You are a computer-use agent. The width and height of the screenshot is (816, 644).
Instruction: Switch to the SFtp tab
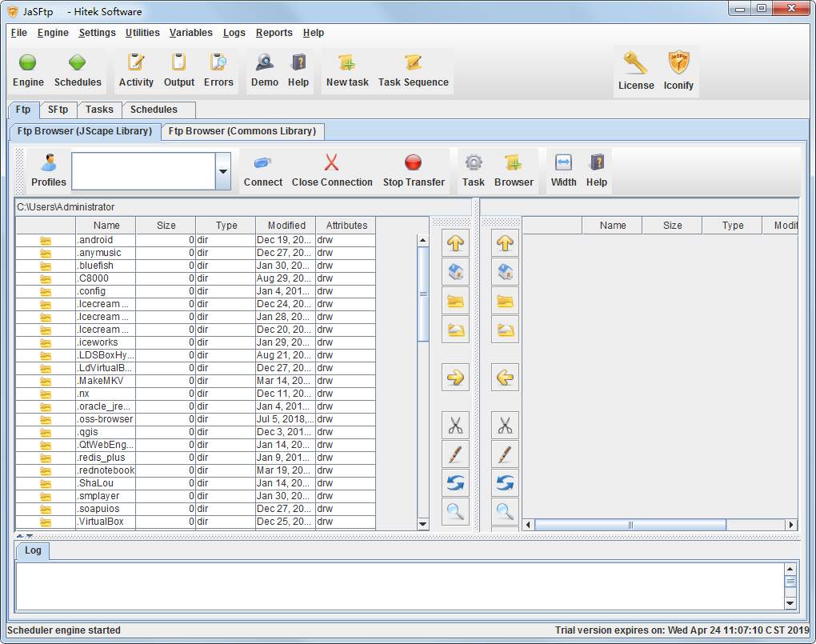58,110
